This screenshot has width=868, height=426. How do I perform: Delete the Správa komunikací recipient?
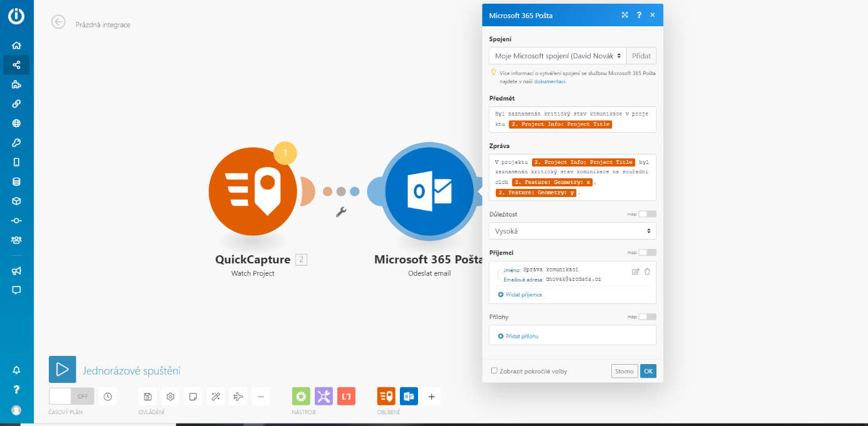click(x=647, y=271)
